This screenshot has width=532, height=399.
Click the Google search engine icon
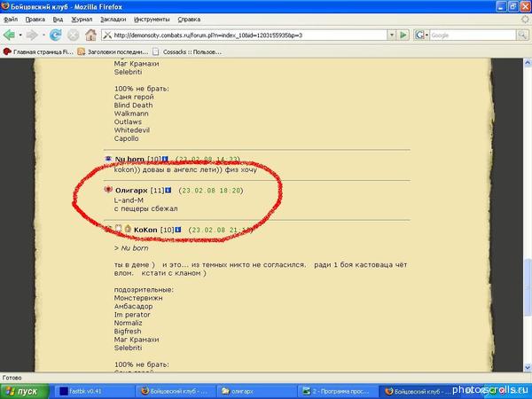(419, 35)
